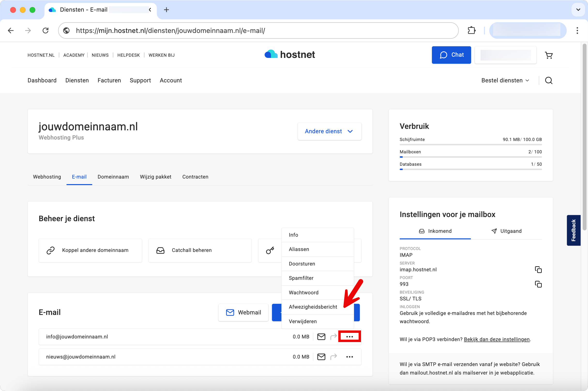Select Afwezigheidsbericht in the context menu
The image size is (588, 391).
tap(313, 307)
